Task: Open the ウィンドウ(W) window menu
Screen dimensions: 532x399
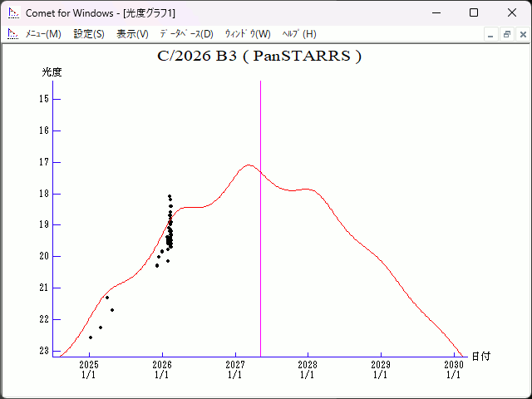Action: click(248, 34)
